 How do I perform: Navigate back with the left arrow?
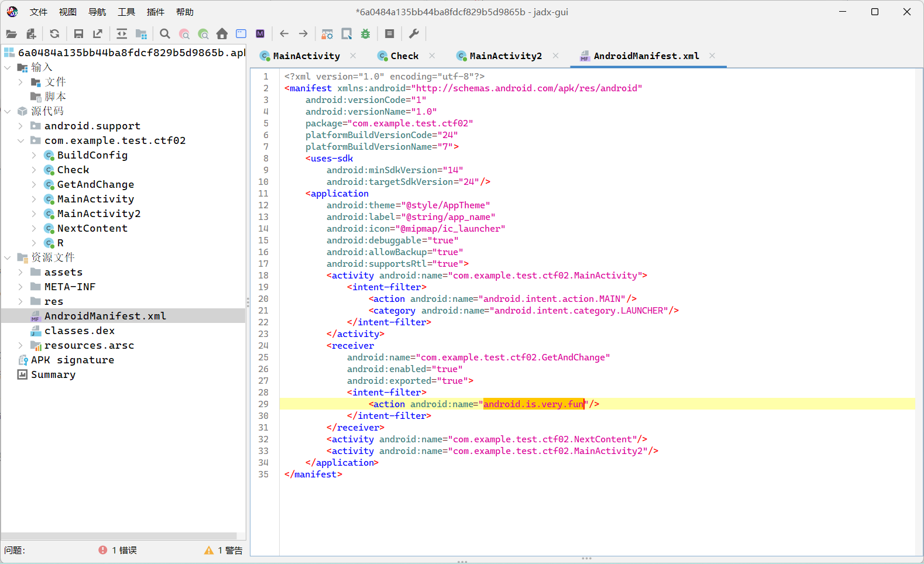click(x=284, y=34)
